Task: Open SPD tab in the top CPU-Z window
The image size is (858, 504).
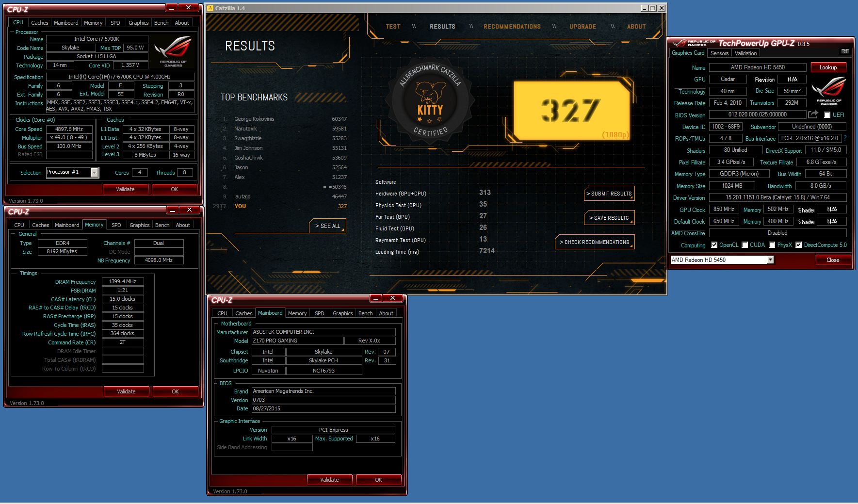Action: [115, 23]
